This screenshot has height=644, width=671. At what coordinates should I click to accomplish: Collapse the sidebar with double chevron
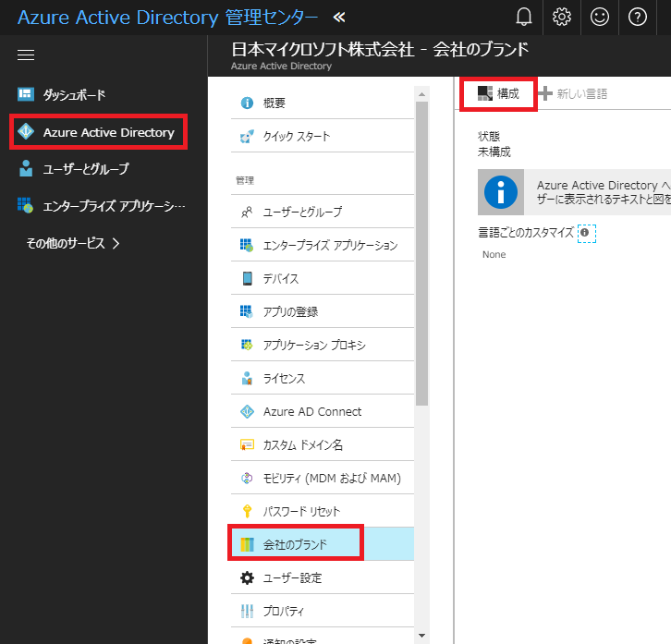pos(339,18)
